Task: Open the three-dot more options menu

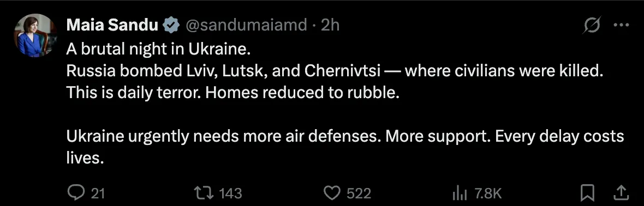Action: tap(621, 26)
